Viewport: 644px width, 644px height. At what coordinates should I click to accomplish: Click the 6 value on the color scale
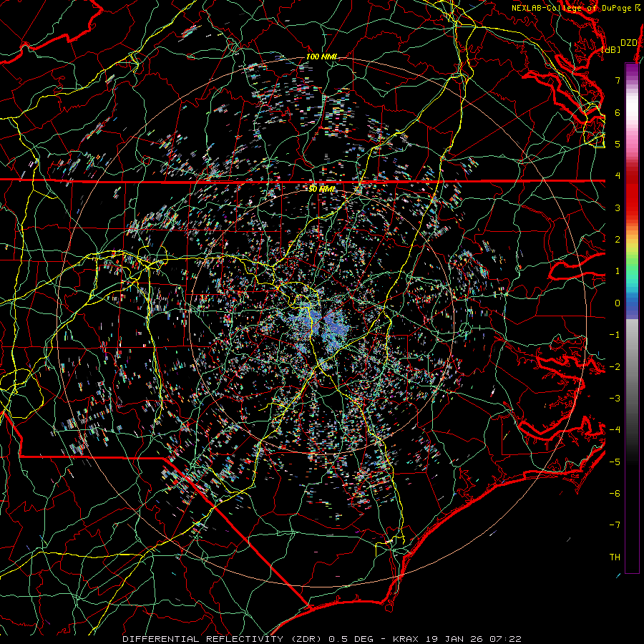coord(618,112)
